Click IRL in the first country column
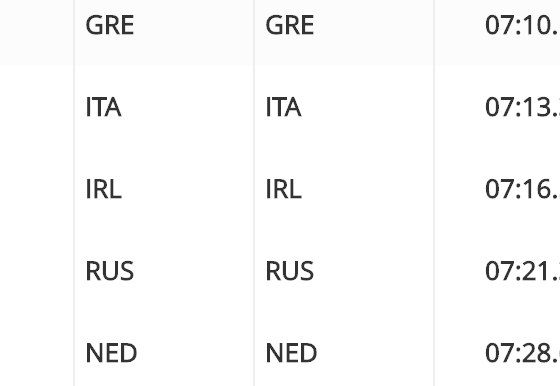Image resolution: width=560 pixels, height=386 pixels. click(x=104, y=189)
